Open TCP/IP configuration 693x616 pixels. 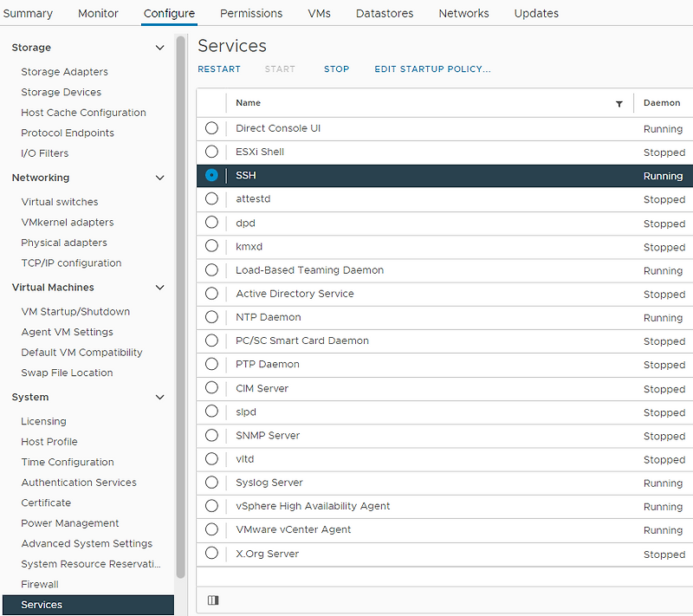(71, 263)
